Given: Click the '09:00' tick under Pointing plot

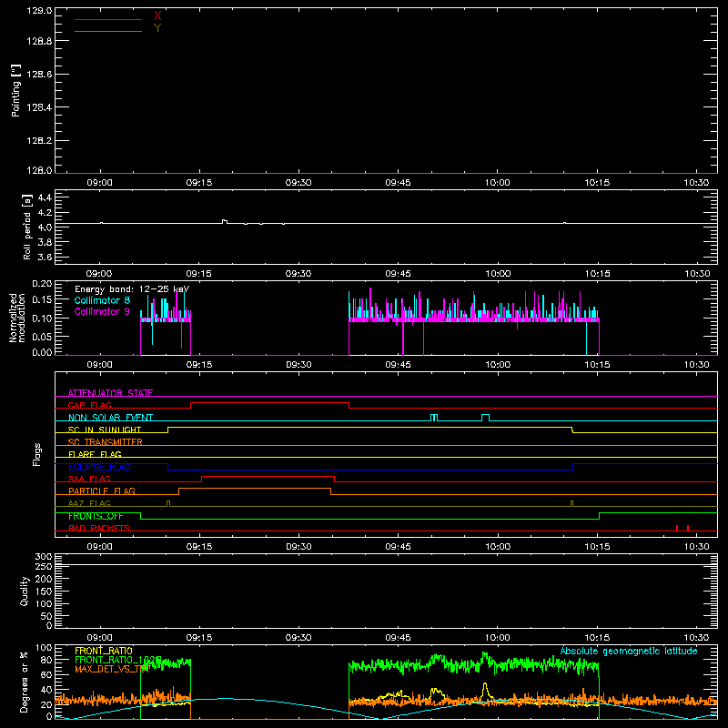Looking at the screenshot, I should tap(99, 183).
